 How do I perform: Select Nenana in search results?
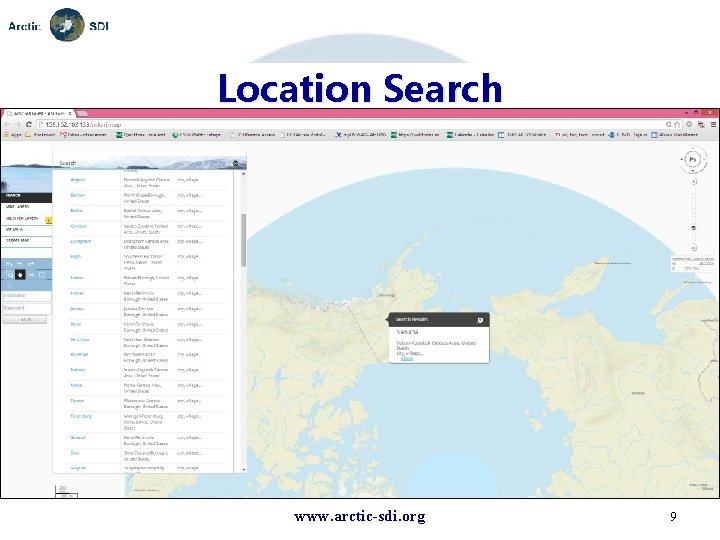tap(78, 370)
